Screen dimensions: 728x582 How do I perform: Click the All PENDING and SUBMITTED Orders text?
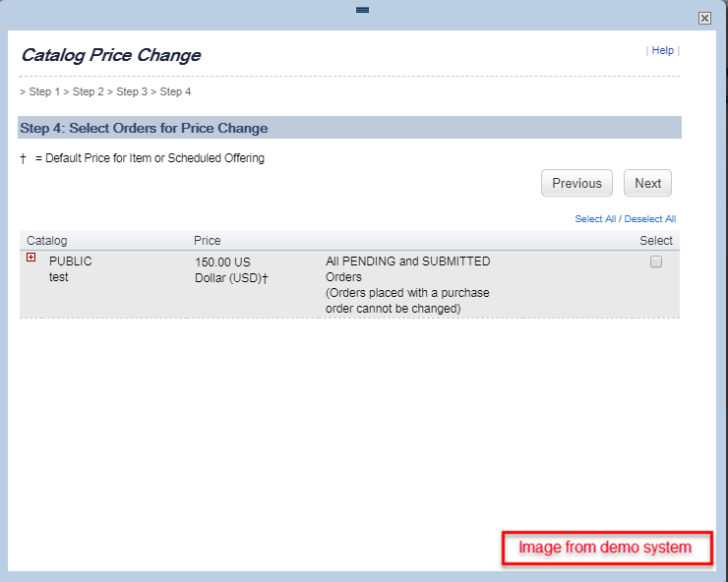[407, 269]
